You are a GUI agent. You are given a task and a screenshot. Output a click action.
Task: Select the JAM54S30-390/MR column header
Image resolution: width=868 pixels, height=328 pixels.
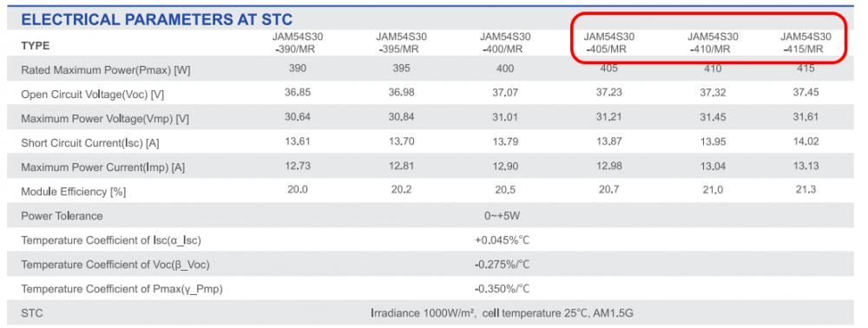[x=298, y=43]
